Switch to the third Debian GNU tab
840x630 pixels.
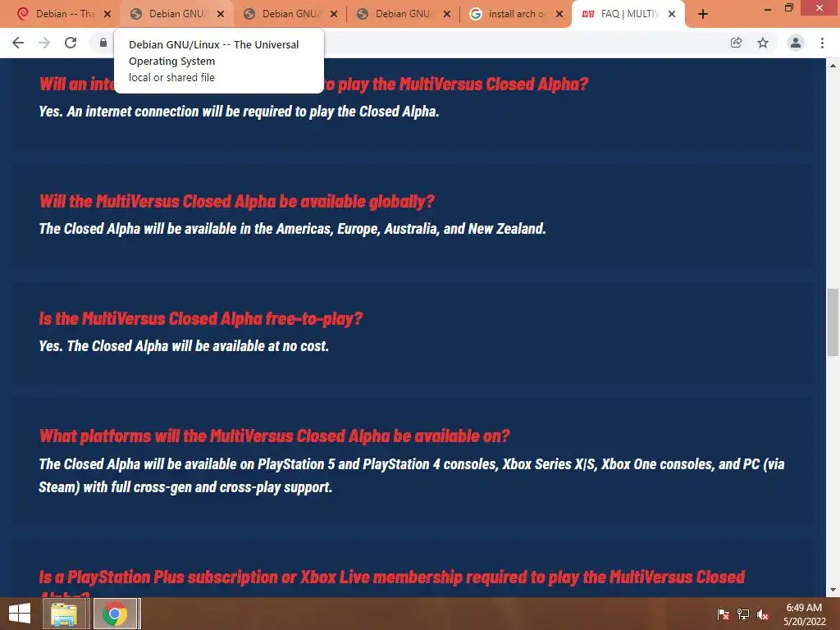click(x=291, y=14)
